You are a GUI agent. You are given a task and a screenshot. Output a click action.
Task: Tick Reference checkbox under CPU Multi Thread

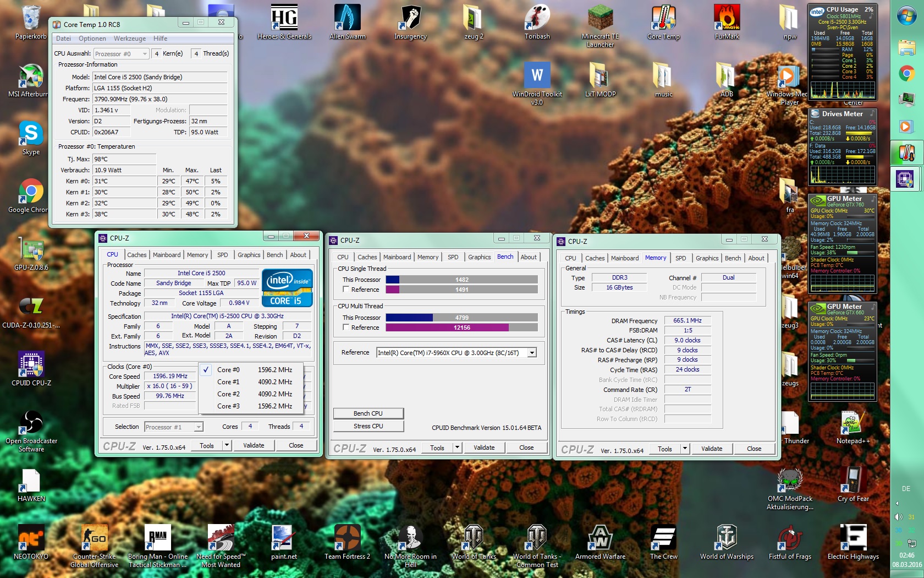(346, 328)
